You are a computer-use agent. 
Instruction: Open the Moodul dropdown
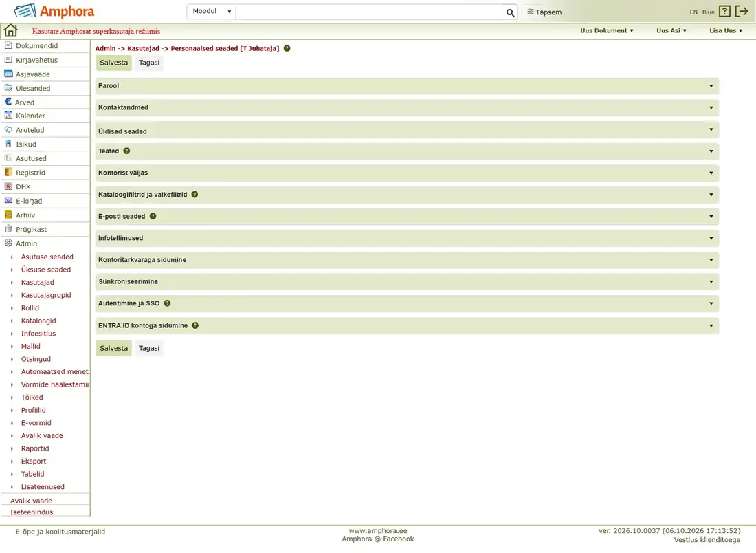212,12
